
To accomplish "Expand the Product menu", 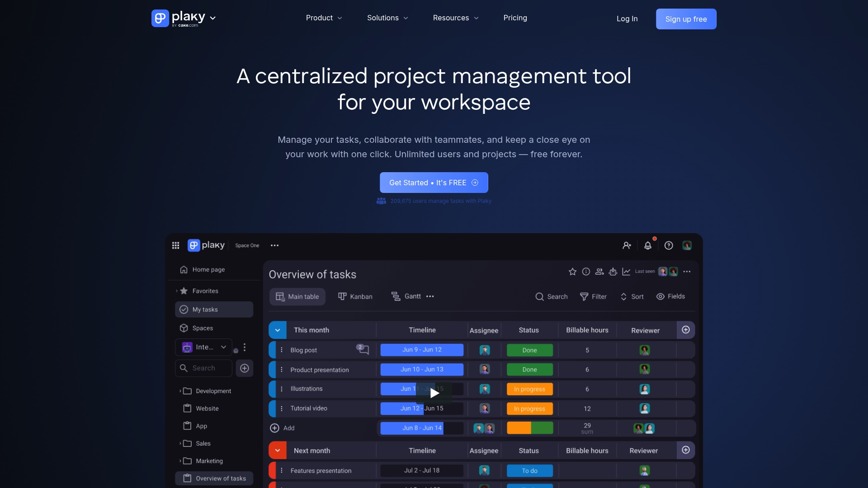I will click(x=324, y=18).
